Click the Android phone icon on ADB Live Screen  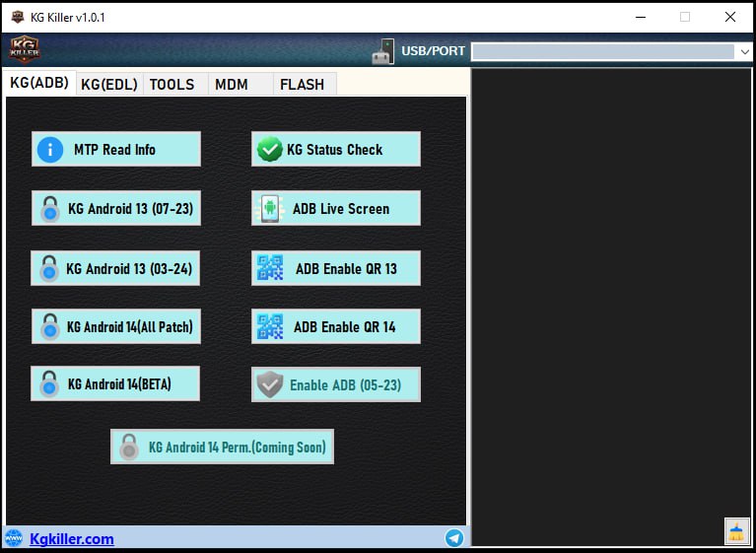[x=270, y=209]
